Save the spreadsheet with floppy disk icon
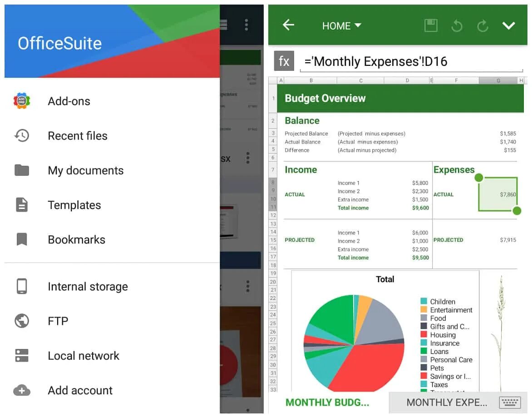This screenshot has width=532, height=418. pyautogui.click(x=431, y=25)
